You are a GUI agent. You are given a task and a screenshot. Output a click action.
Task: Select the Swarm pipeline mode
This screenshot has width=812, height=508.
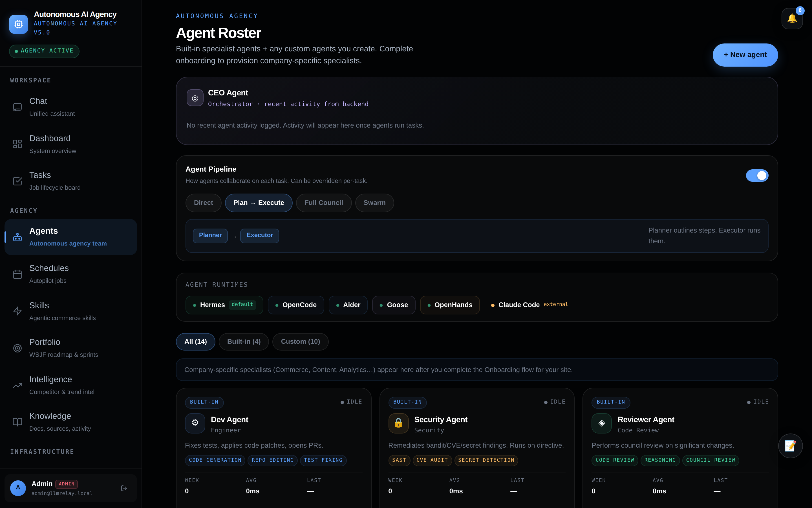pyautogui.click(x=374, y=203)
